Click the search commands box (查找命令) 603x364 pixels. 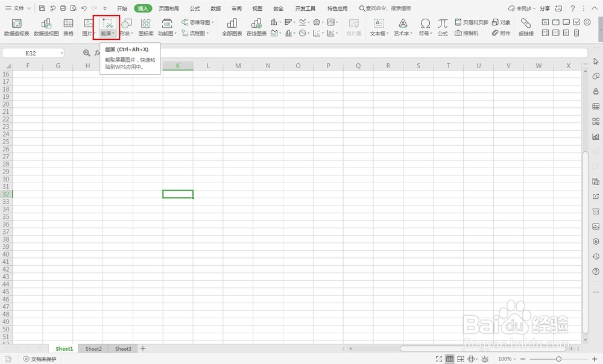click(385, 8)
